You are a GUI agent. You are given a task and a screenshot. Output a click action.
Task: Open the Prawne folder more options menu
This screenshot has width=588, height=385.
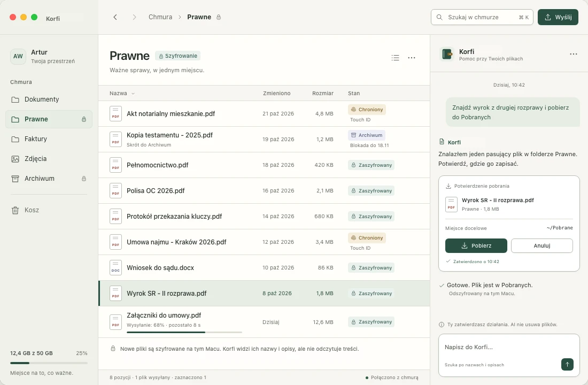pos(412,58)
